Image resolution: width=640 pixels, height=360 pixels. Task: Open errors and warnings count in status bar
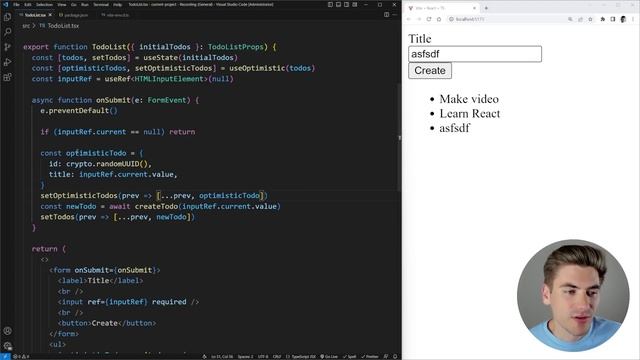(x=21, y=356)
